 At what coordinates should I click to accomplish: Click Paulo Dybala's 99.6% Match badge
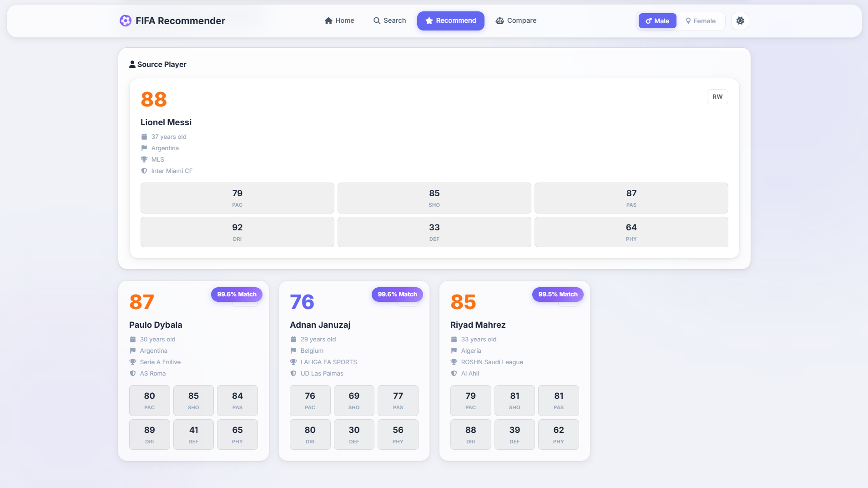point(237,294)
